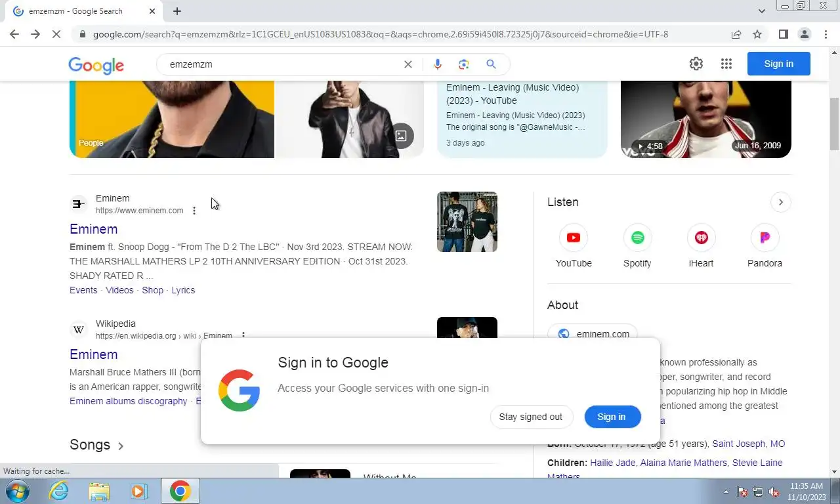Open the Shop sitelink

tap(153, 290)
